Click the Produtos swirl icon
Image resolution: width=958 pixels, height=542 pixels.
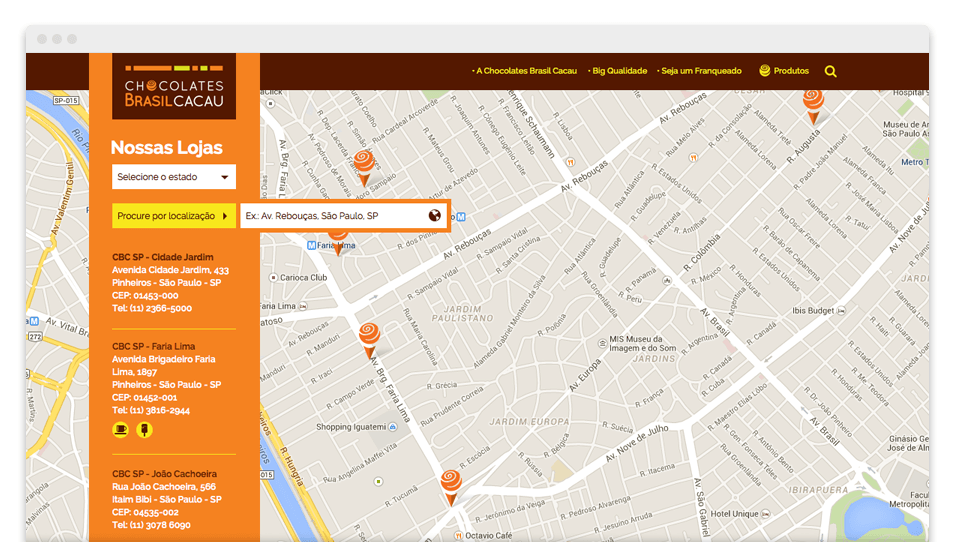pos(764,71)
